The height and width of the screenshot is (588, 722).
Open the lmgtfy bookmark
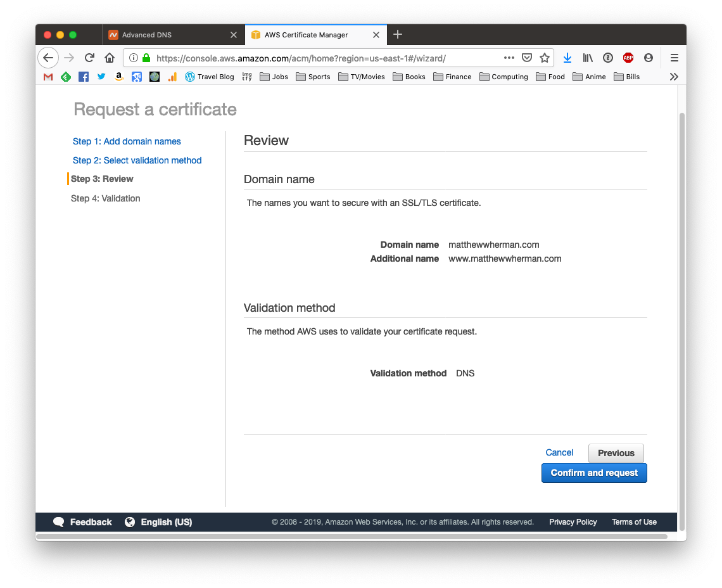coord(247,77)
